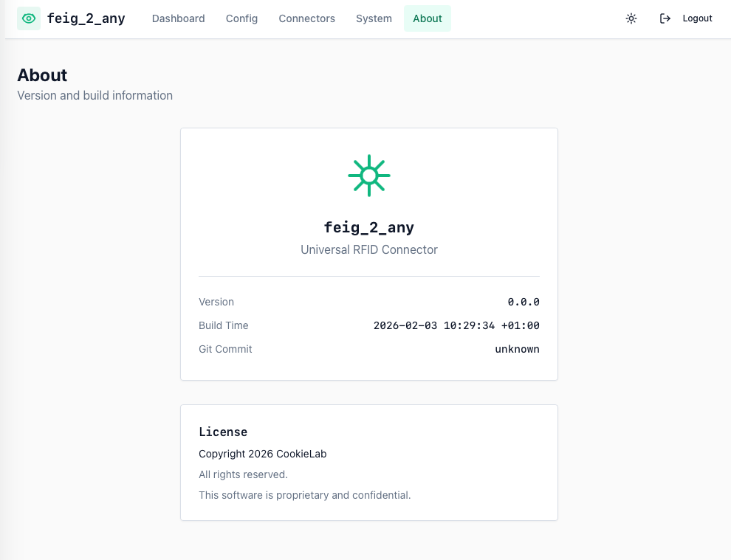Go to the Connectors tab

click(306, 18)
